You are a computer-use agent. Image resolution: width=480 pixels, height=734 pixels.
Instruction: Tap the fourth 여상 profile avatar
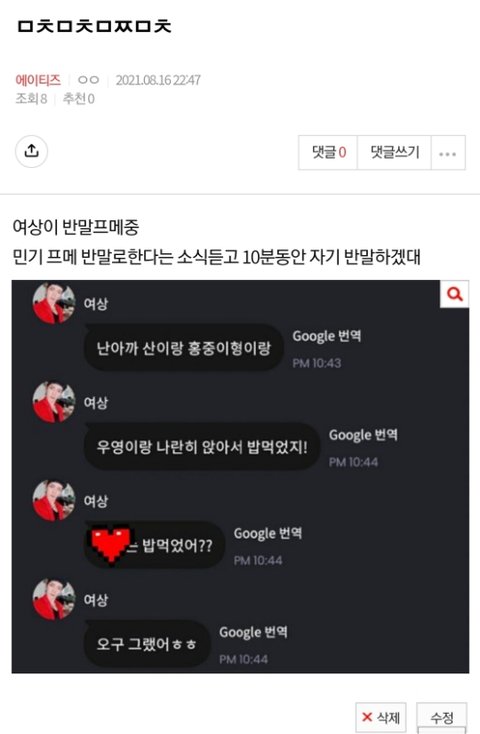pos(54,599)
